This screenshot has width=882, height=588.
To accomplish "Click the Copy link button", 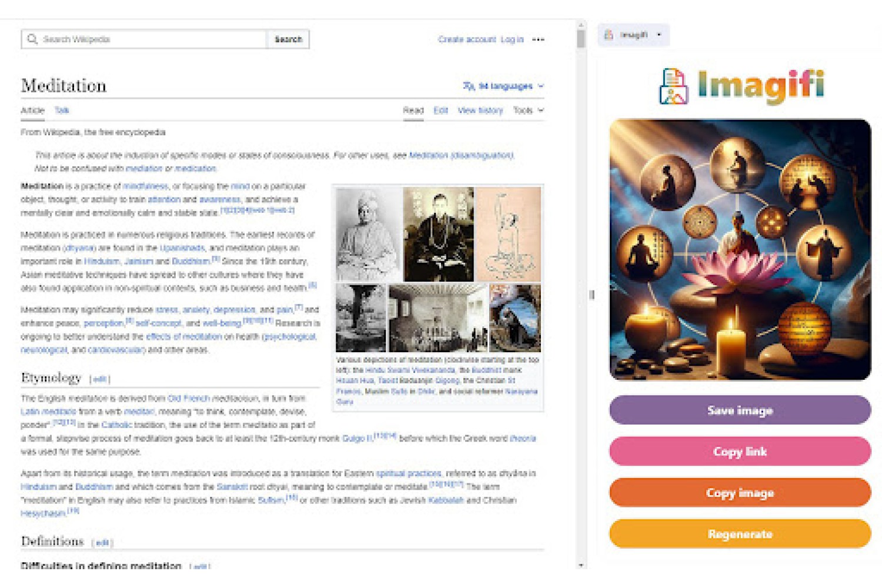I will pyautogui.click(x=740, y=451).
